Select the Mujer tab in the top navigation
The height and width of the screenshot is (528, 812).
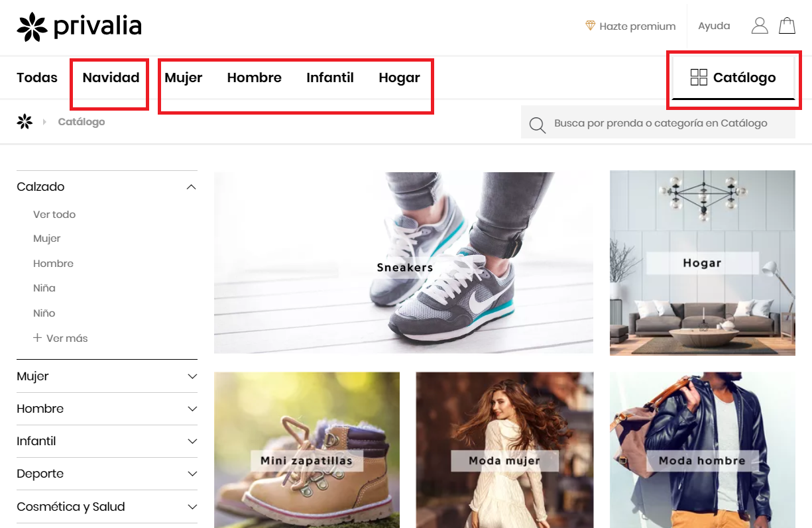pos(184,78)
